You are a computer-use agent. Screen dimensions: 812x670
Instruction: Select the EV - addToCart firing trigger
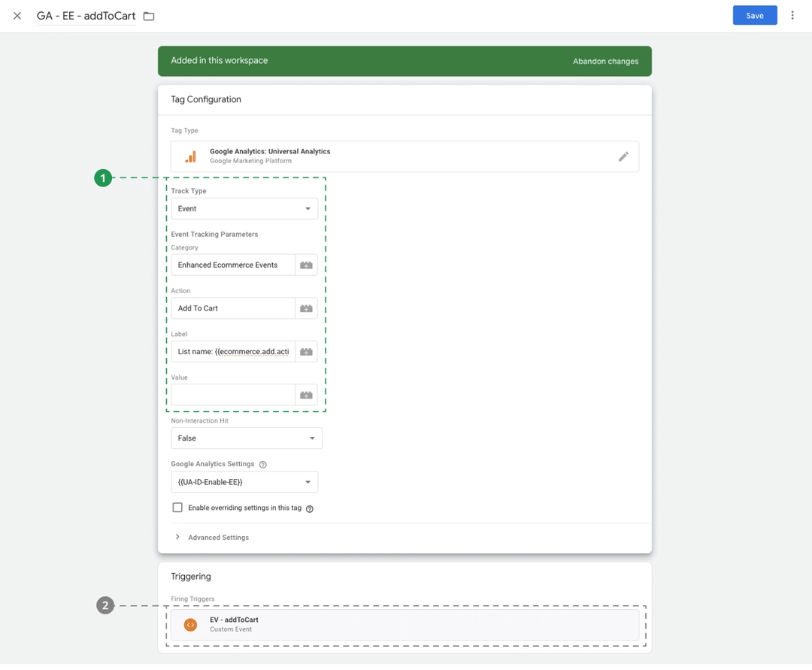point(404,624)
